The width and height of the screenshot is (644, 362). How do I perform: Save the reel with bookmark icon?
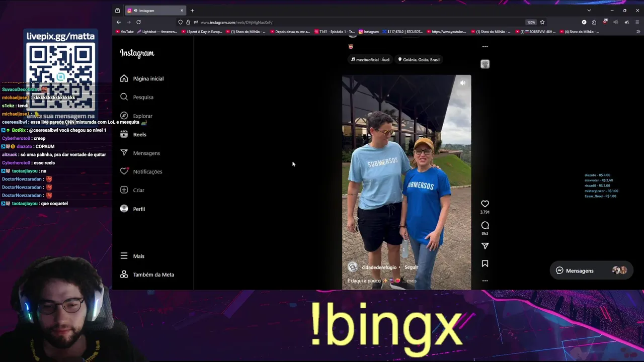click(485, 263)
